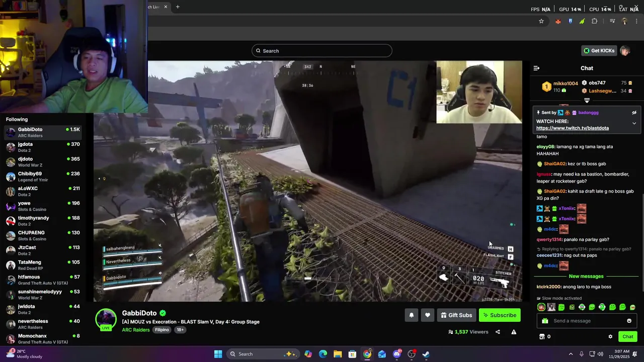Click the notification bell icon
644x362 pixels.
(411, 315)
